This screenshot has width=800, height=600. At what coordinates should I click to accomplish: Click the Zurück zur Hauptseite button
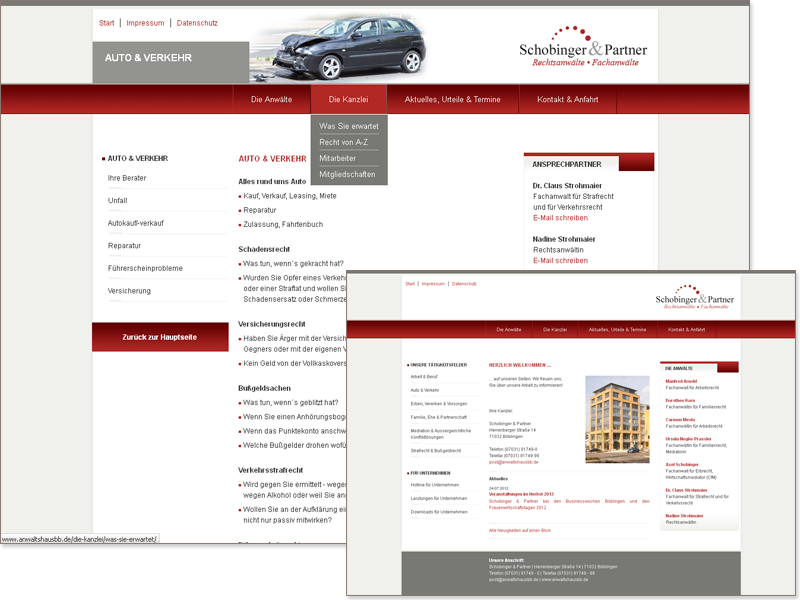[160, 337]
